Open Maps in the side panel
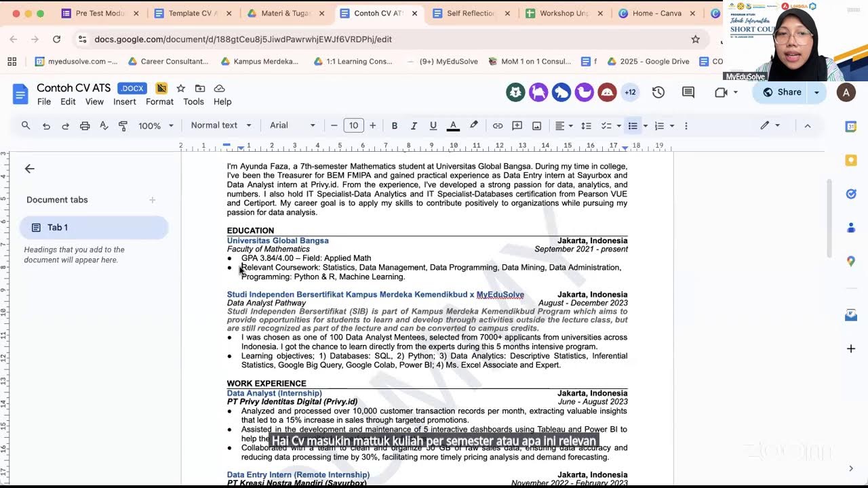 (x=851, y=261)
